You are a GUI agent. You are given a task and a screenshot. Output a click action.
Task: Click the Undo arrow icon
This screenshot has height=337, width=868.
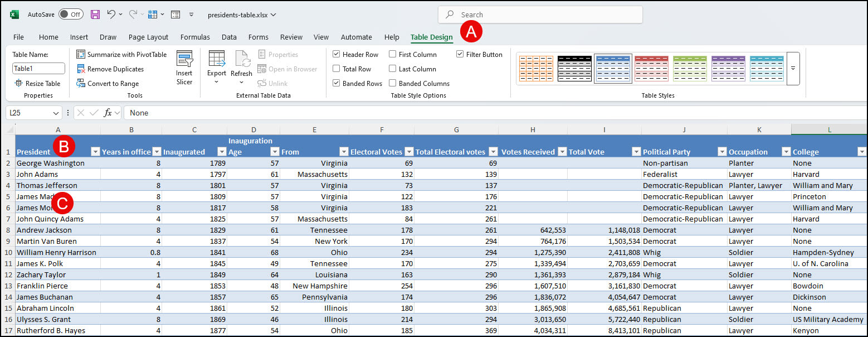coord(111,15)
